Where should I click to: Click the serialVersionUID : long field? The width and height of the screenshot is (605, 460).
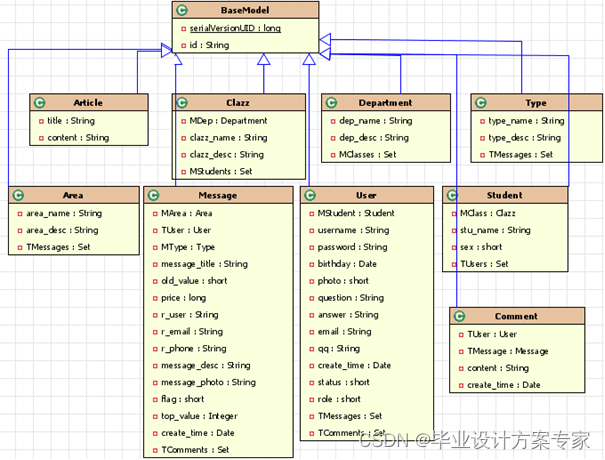[235, 28]
